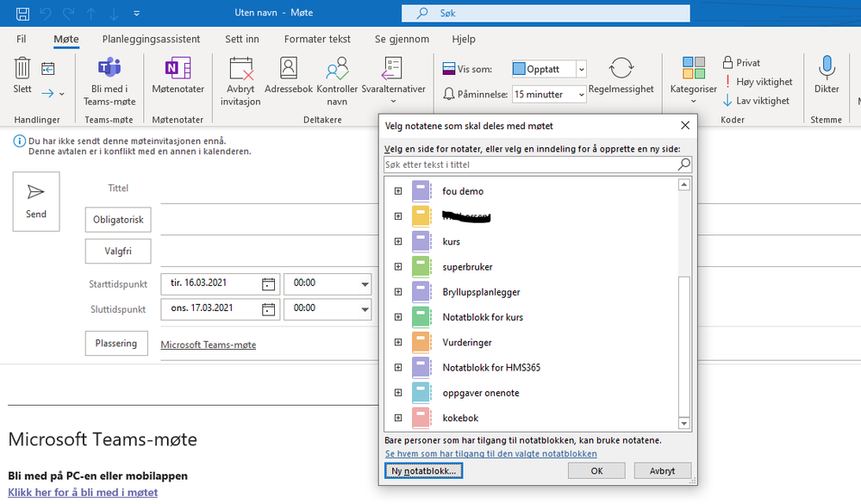Open the Sett inn tab
Viewport: 861px width, 504px height.
(241, 39)
